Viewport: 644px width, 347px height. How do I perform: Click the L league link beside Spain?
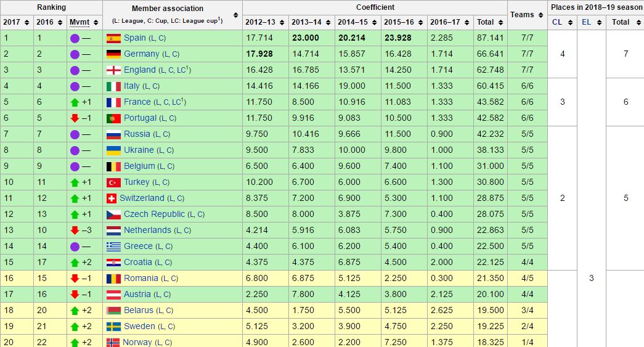tap(153, 39)
